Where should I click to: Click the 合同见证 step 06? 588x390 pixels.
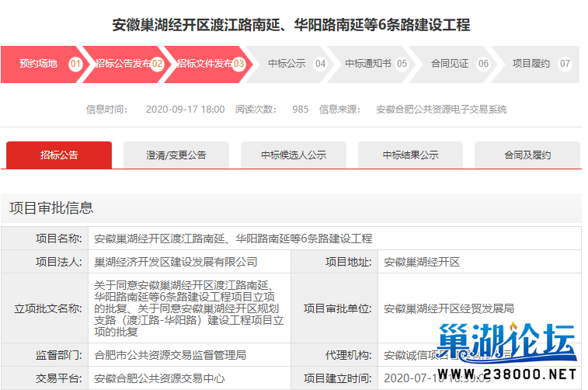coord(454,64)
